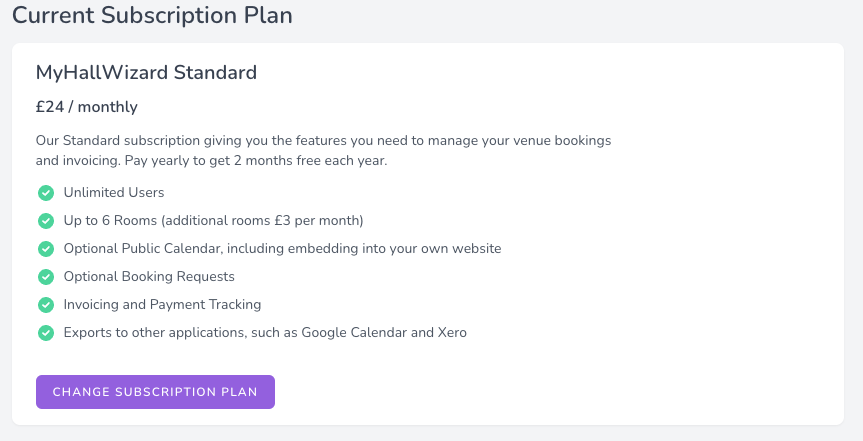Click the Unlimited Users feature text
The width and height of the screenshot is (863, 441).
(x=114, y=193)
